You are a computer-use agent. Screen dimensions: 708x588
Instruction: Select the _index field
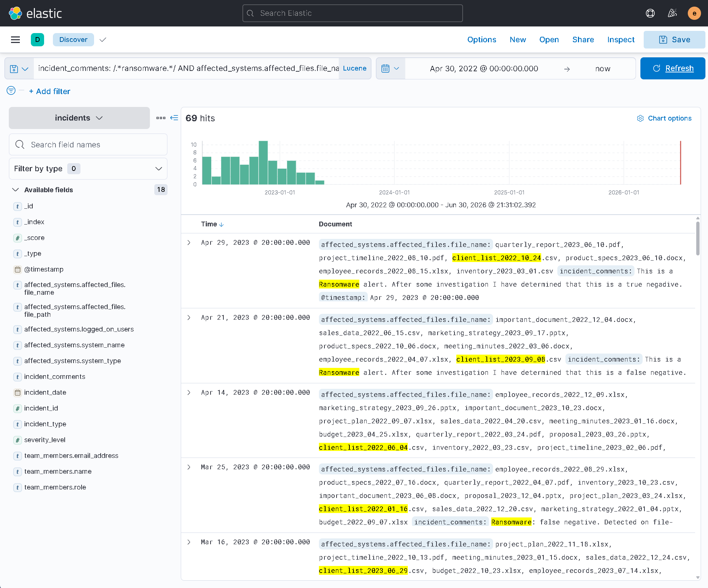tap(34, 222)
